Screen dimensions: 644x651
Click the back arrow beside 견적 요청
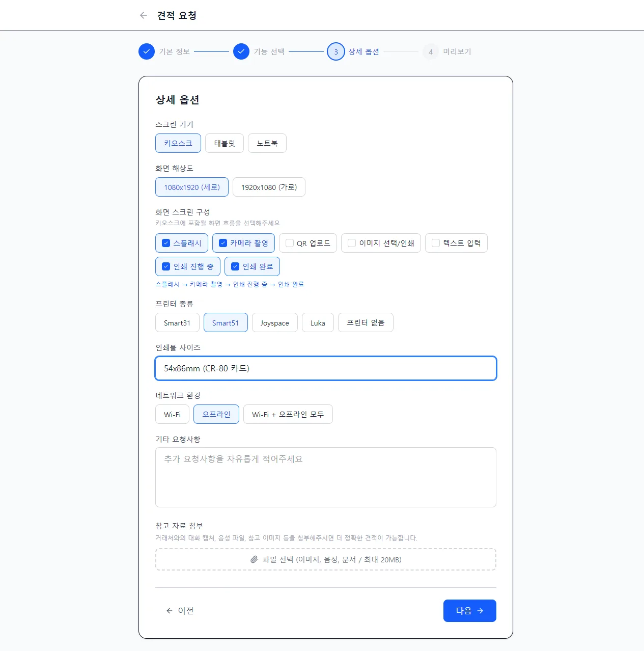144,15
